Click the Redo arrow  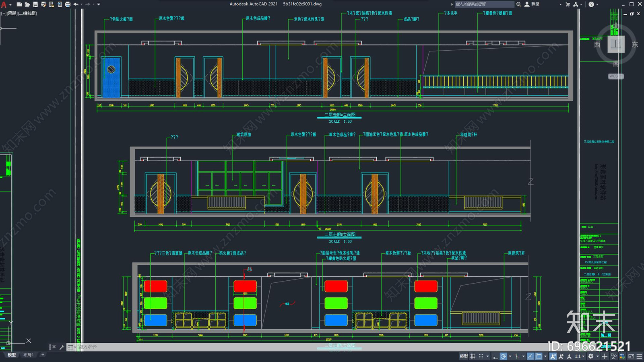click(x=88, y=4)
